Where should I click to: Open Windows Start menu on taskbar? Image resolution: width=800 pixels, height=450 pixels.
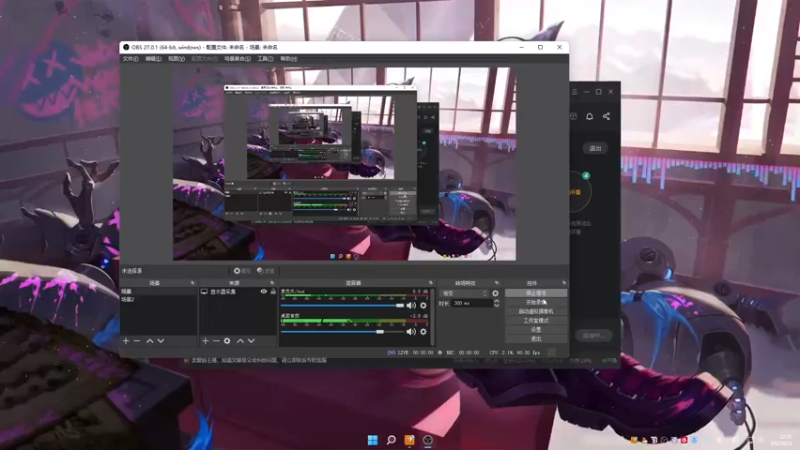click(373, 440)
